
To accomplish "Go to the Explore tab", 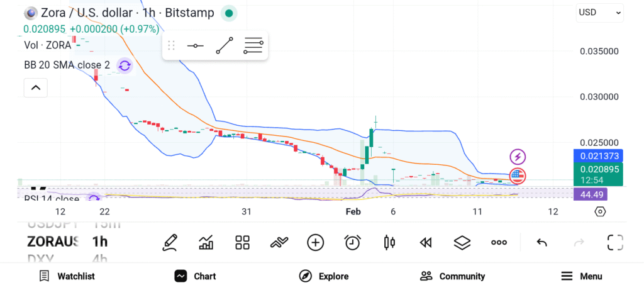I will [x=325, y=276].
